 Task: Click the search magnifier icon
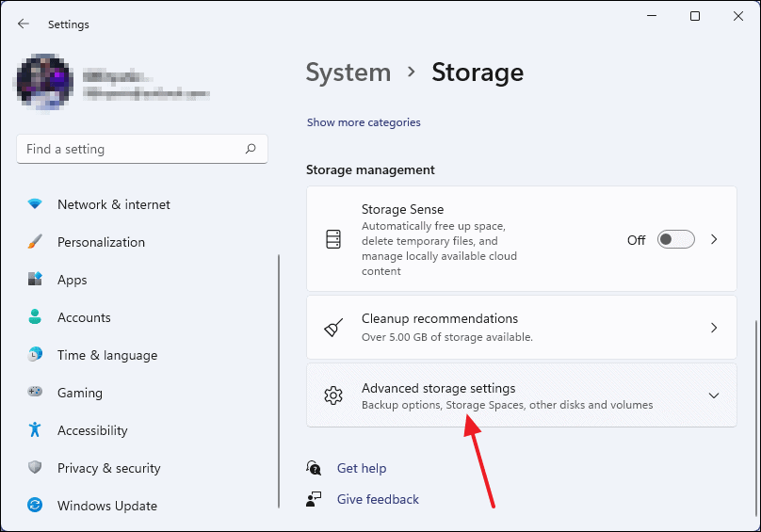pyautogui.click(x=251, y=149)
